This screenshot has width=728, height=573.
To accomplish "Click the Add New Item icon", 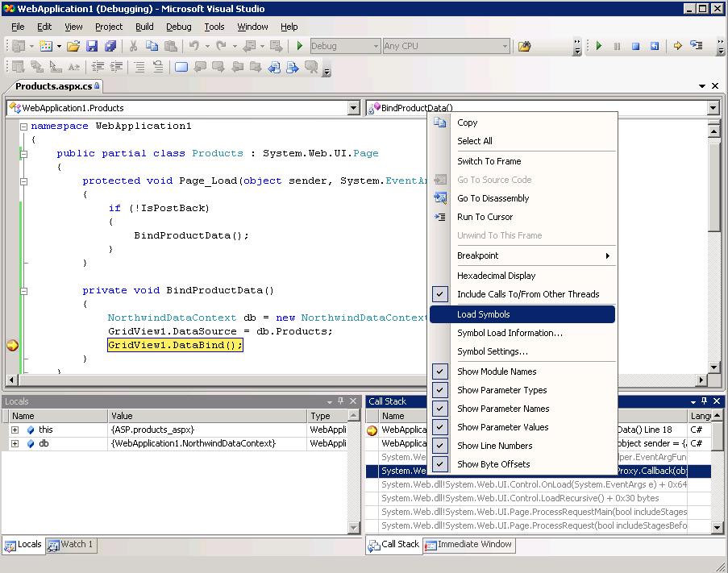I will pos(46,46).
